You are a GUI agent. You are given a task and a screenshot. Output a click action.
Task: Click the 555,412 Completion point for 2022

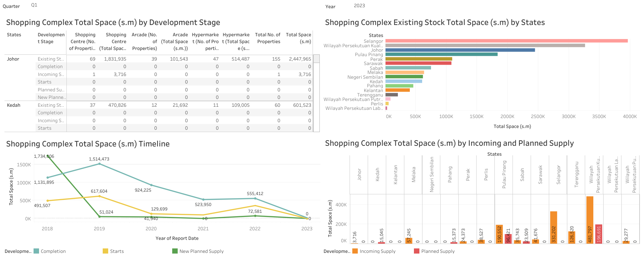255,198
